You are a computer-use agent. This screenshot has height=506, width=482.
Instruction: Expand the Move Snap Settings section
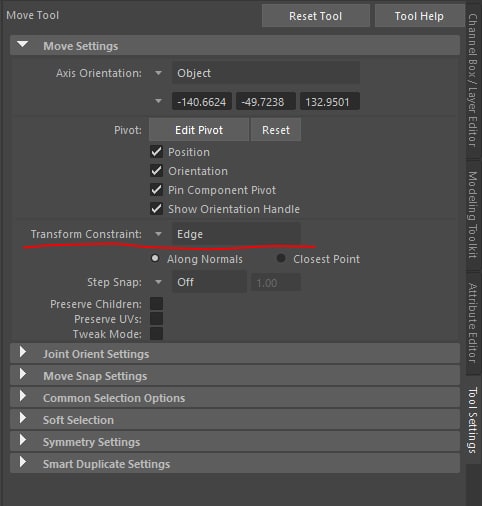[23, 374]
